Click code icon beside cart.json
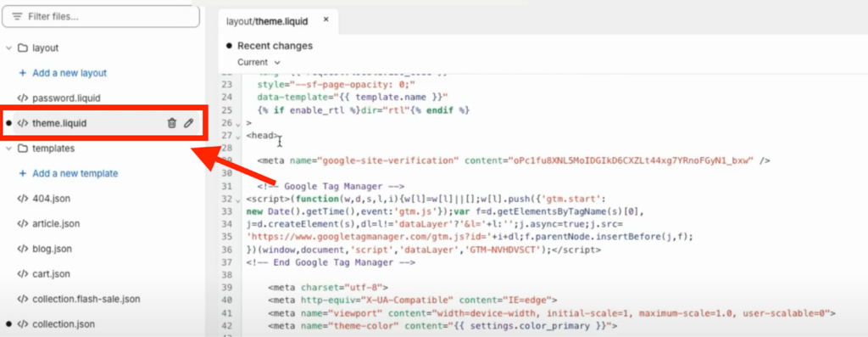 tap(22, 274)
